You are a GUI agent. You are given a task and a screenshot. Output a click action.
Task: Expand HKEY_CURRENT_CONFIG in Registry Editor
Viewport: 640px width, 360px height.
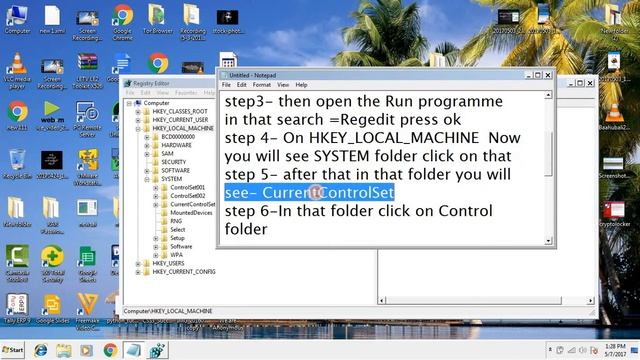point(138,272)
